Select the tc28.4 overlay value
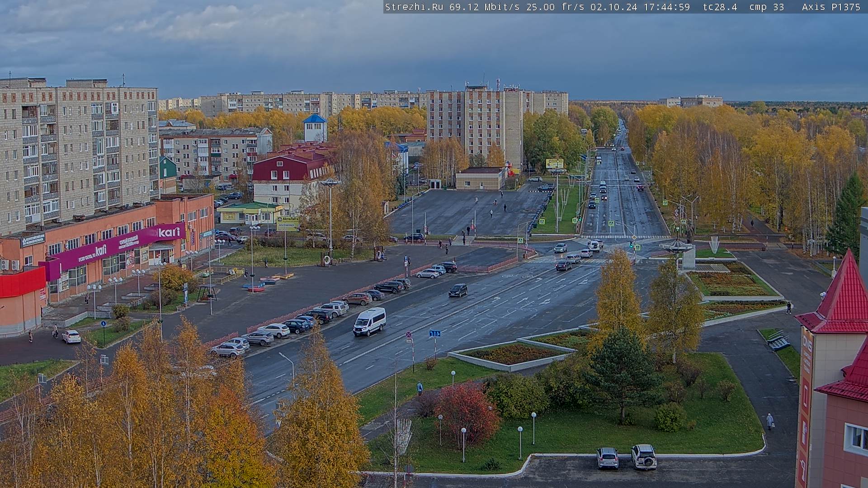 tap(720, 7)
